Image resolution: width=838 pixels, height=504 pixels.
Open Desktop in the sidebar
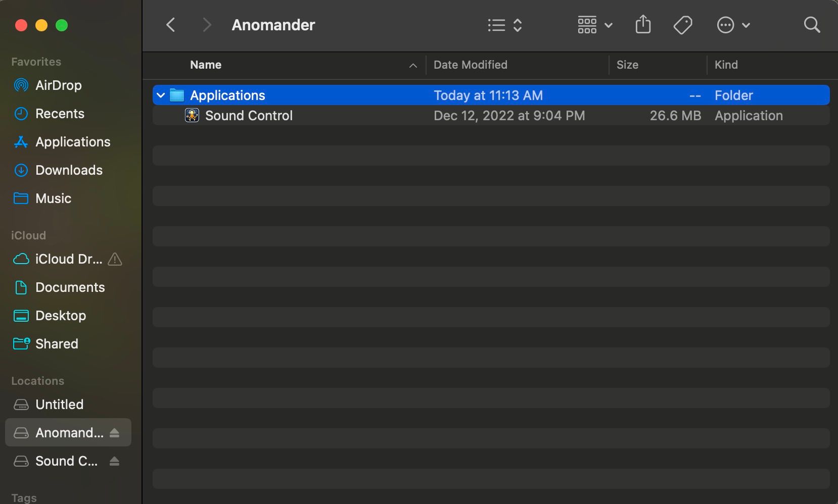[x=61, y=316]
